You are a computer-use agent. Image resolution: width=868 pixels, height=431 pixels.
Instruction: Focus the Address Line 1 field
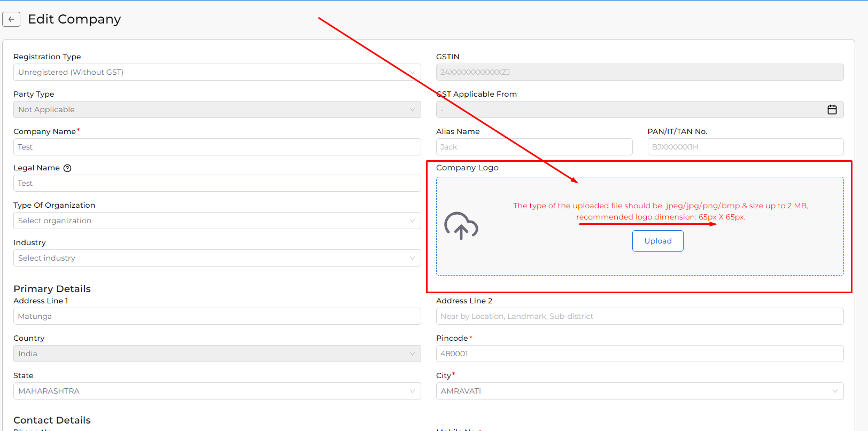pos(216,316)
